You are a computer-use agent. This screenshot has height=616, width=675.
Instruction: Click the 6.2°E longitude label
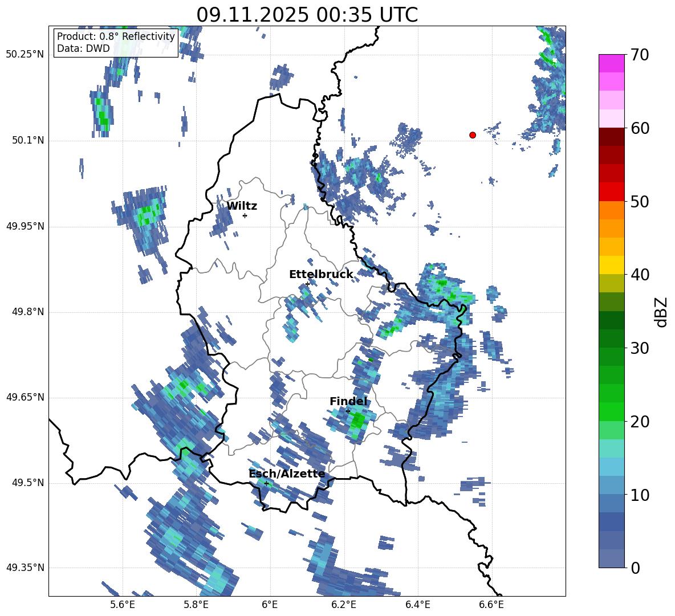(x=344, y=605)
